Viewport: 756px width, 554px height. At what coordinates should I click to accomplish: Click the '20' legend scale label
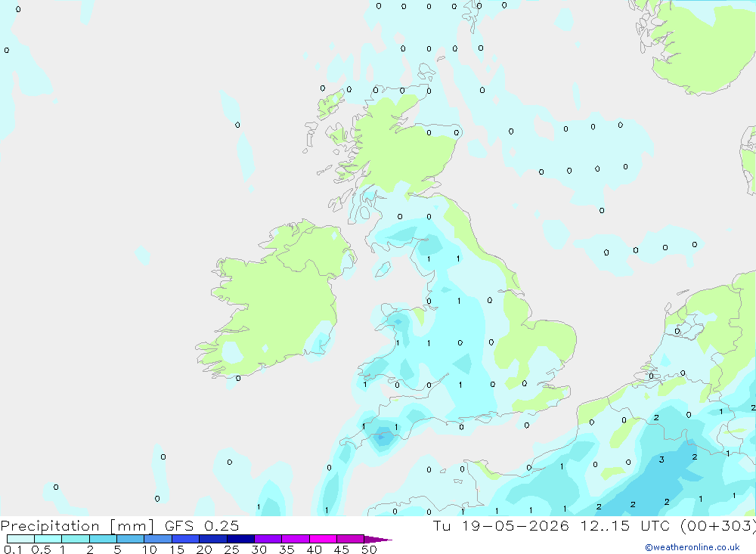(x=204, y=549)
